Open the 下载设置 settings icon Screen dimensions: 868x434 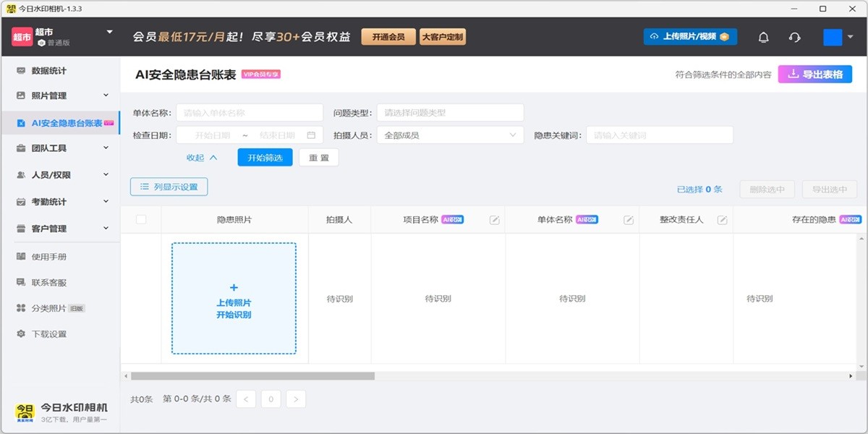pos(20,333)
